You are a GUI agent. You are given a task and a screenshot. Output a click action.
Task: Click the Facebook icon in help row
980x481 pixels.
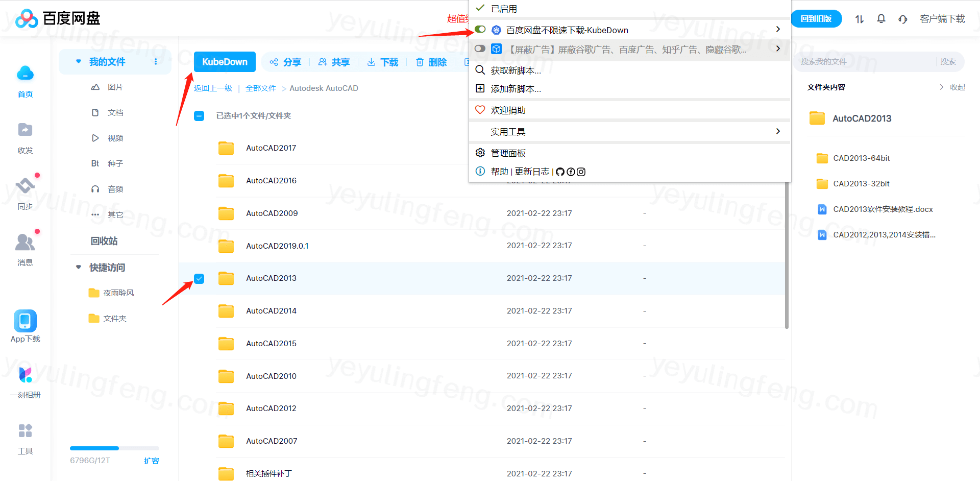coord(571,172)
